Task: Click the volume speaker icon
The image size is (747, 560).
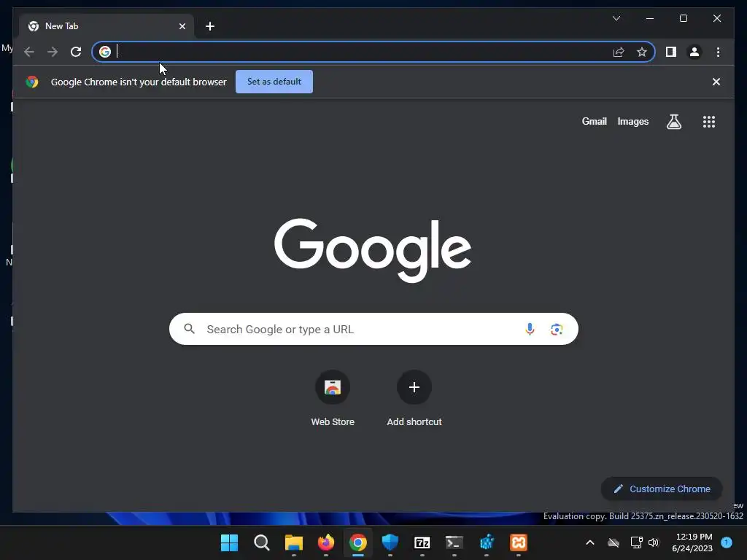Action: pyautogui.click(x=654, y=542)
